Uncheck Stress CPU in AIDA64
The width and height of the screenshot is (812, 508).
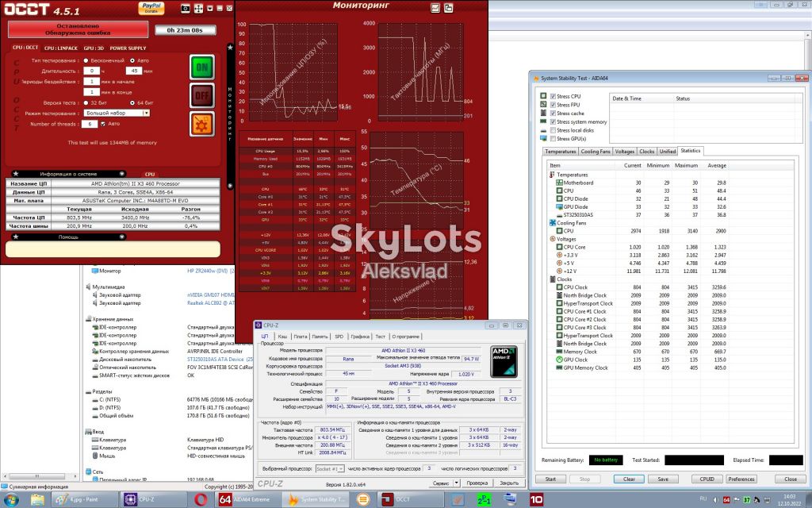[x=553, y=96]
